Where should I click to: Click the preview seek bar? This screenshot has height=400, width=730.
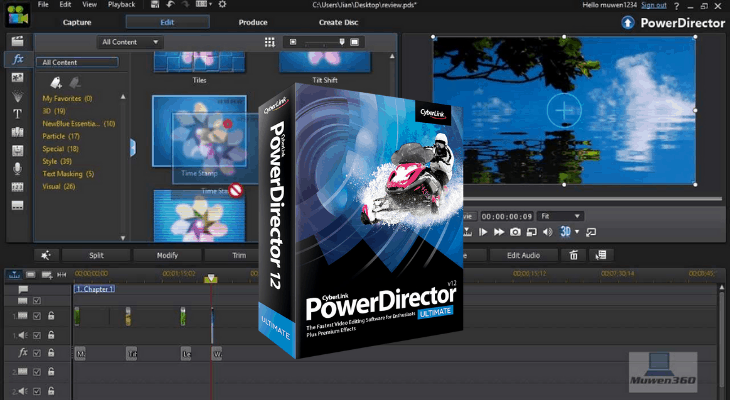[x=591, y=199]
